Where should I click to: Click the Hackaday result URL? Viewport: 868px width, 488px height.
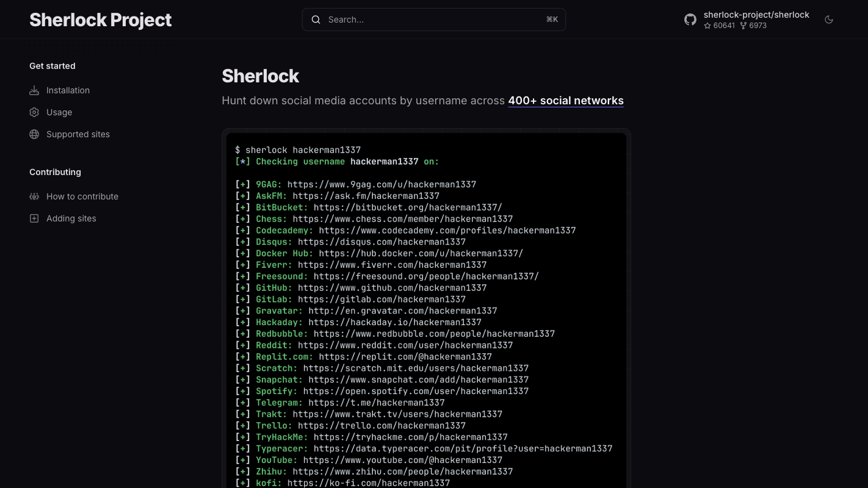[x=395, y=322]
